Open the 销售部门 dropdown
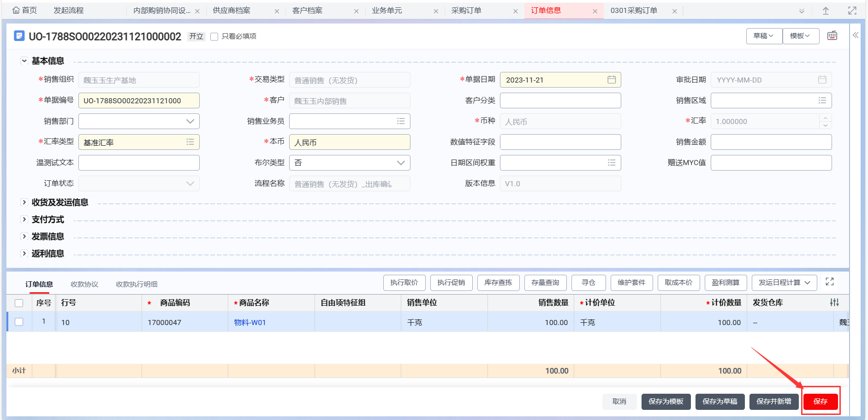868x420 pixels. (190, 121)
